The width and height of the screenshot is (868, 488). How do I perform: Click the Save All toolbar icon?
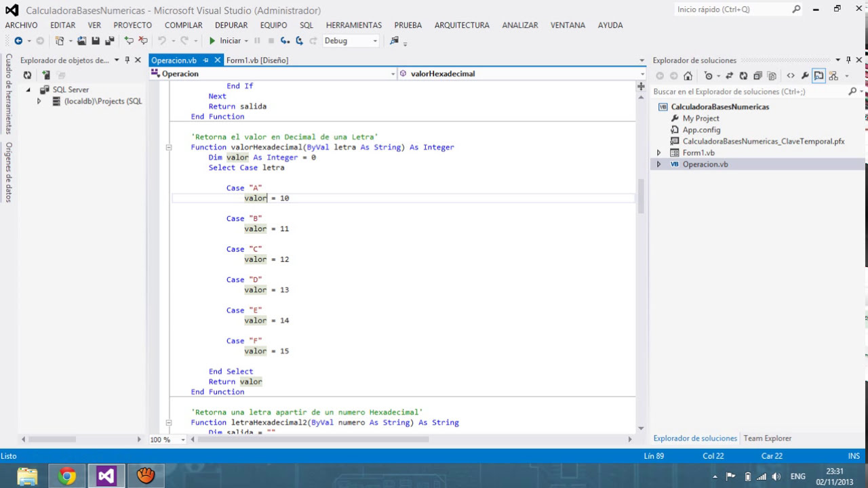click(109, 41)
